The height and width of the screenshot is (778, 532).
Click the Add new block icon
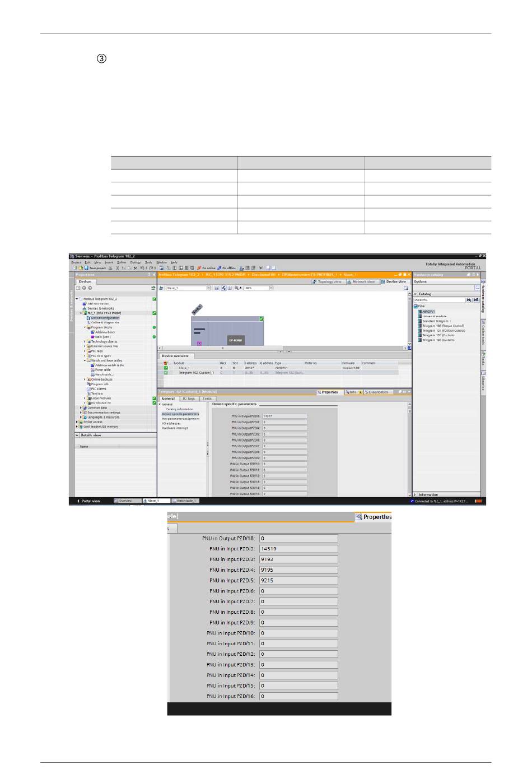(x=92, y=332)
